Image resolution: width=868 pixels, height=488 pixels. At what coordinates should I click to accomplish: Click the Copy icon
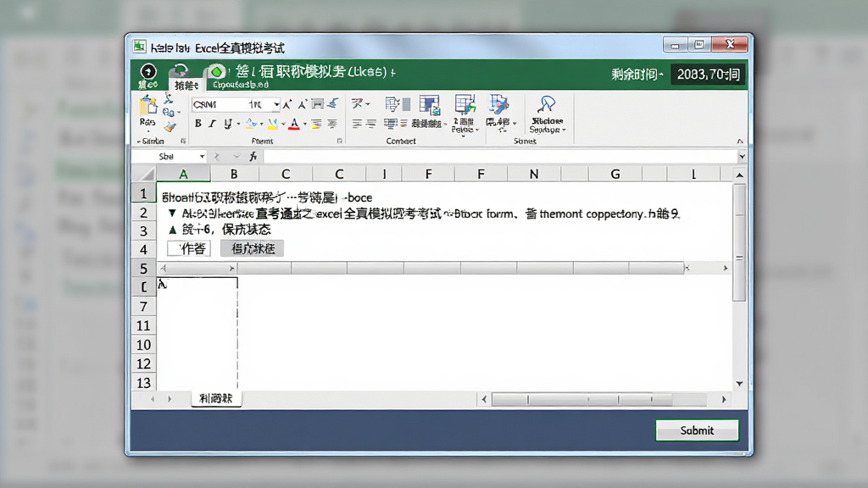click(x=168, y=113)
